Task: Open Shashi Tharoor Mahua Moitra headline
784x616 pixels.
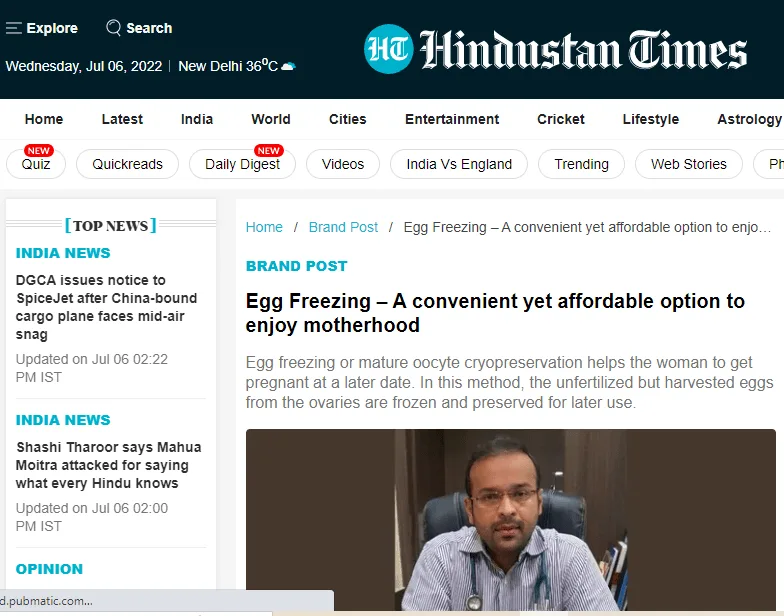Action: (x=108, y=465)
